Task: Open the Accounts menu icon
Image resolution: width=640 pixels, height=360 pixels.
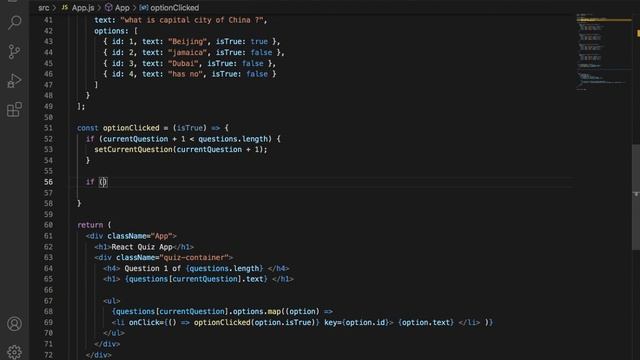Action: click(x=14, y=324)
